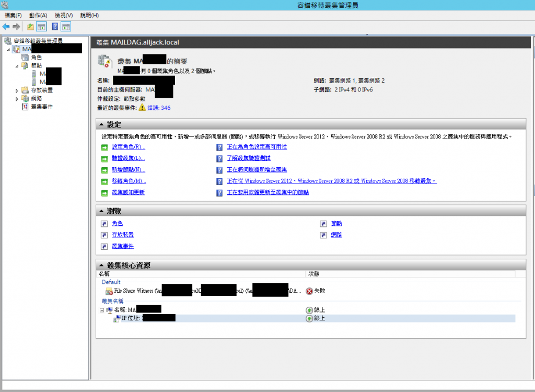Image resolution: width=535 pixels, height=392 pixels.
Task: Open 正在套用軟體更新至叢集中的節點 help link
Action: 268,192
